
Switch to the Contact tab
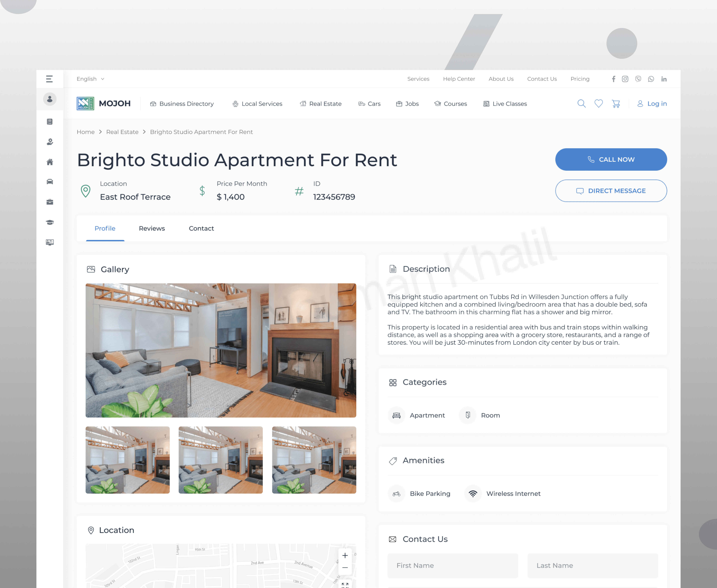click(x=201, y=228)
